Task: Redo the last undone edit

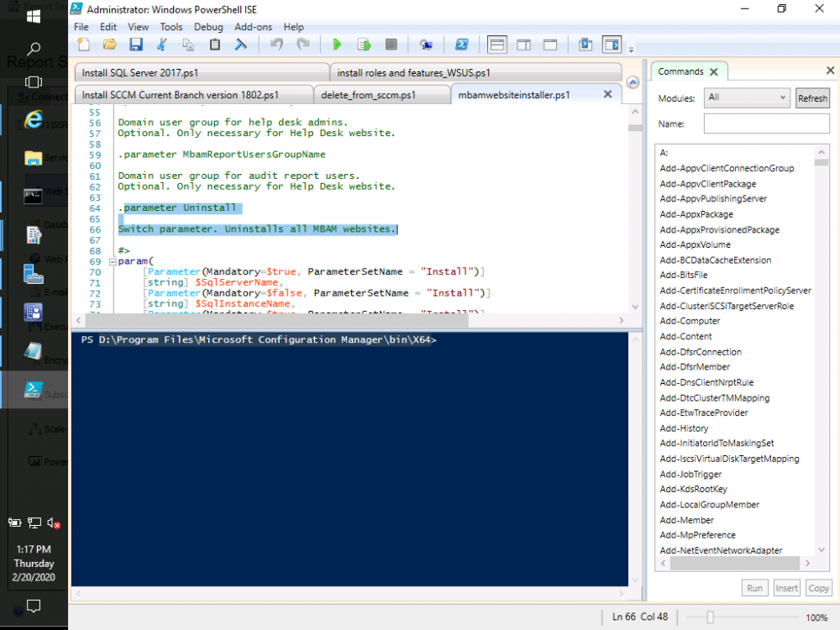Action: pos(303,45)
